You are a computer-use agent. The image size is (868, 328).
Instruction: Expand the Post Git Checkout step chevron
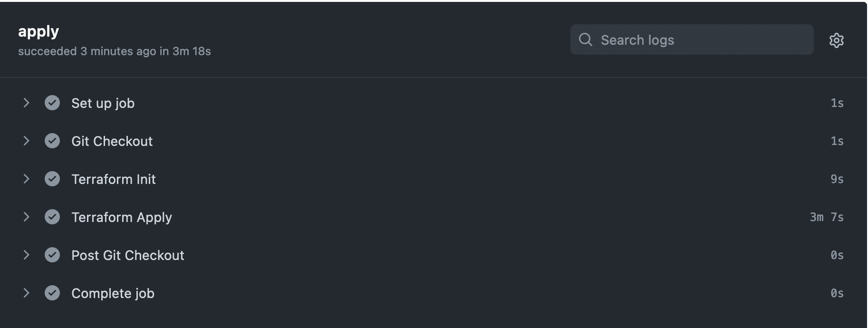27,255
